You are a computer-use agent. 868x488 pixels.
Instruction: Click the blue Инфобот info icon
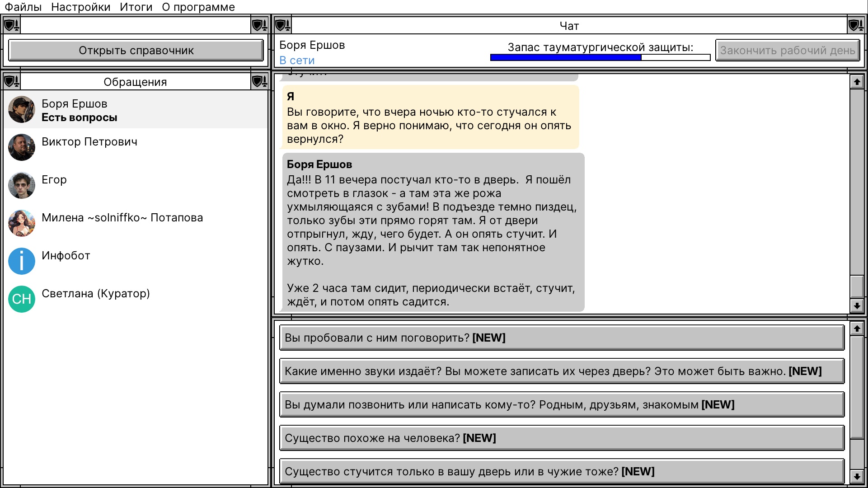tap(22, 261)
